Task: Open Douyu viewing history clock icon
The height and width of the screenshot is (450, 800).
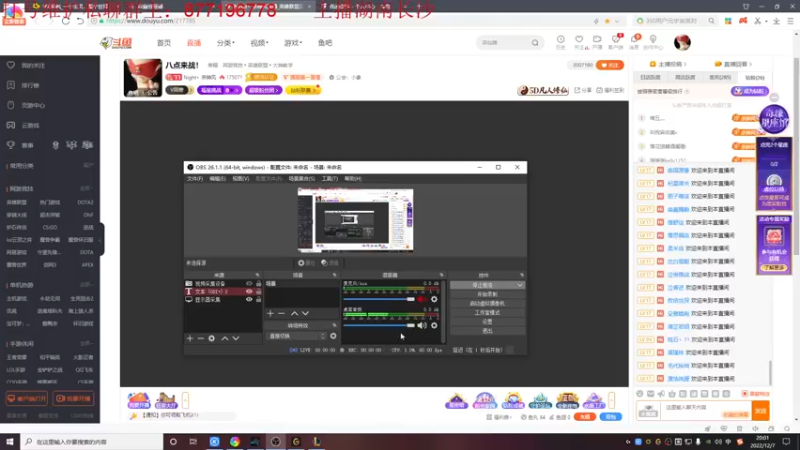Action: (x=560, y=40)
